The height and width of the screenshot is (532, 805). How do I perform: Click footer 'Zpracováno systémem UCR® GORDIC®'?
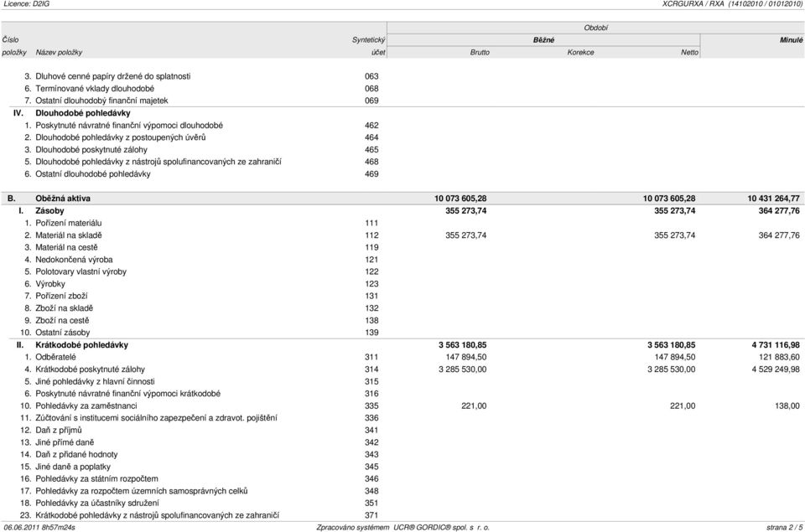(403, 527)
